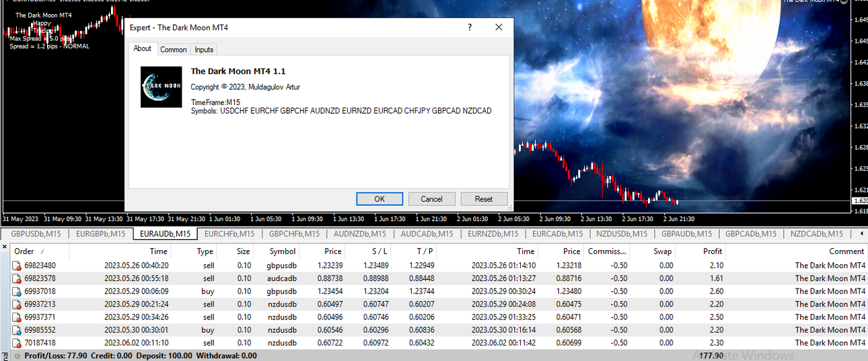Click the Symbols list text in About tab
Image resolution: width=868 pixels, height=361 pixels.
pos(341,111)
